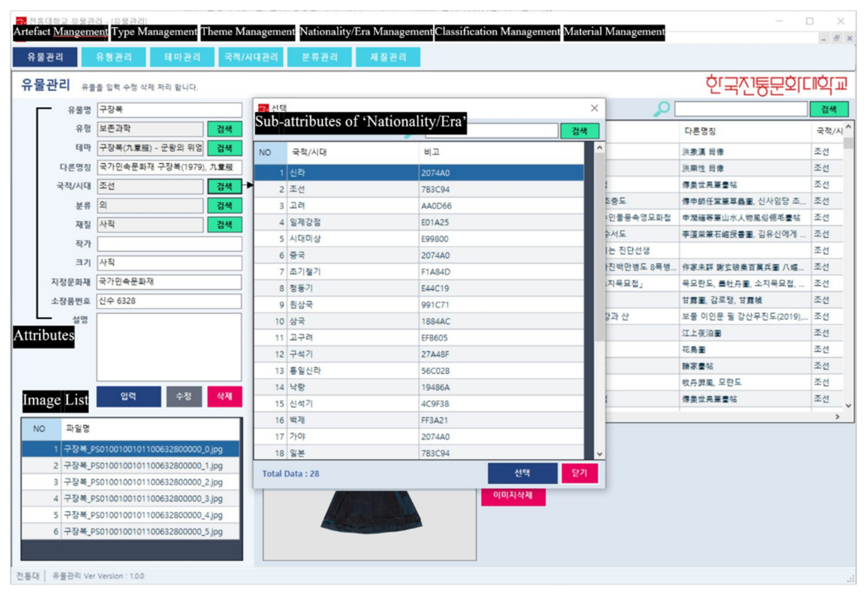The width and height of the screenshot is (868, 595).
Task: Open the 재질관리 tab
Action: 388,57
